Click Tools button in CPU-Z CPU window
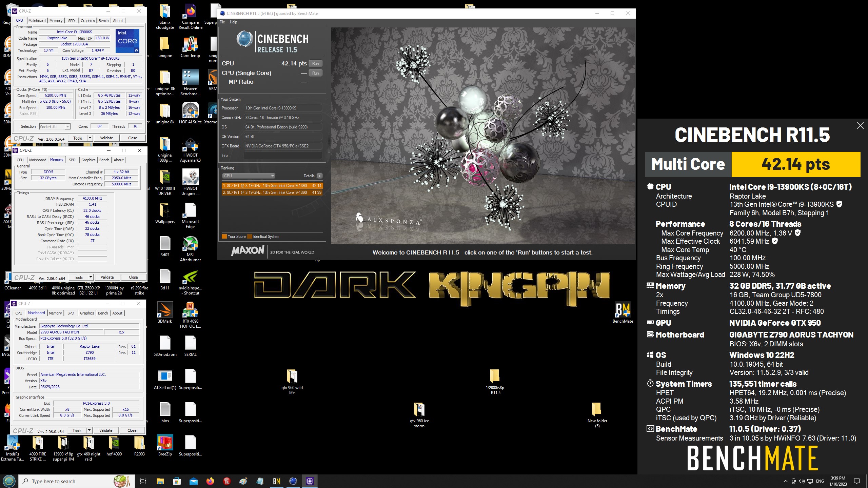Screen dimensions: 868x488 click(78, 138)
